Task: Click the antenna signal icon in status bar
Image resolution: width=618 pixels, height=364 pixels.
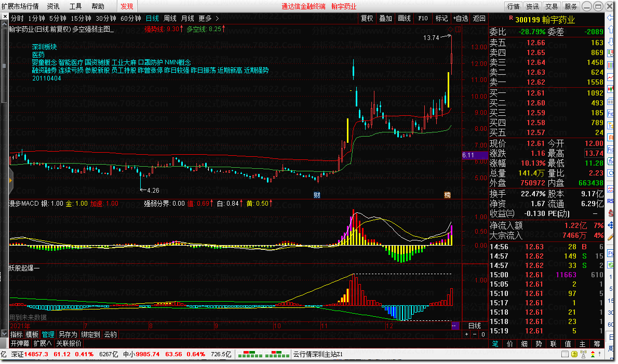Action: click(x=584, y=355)
